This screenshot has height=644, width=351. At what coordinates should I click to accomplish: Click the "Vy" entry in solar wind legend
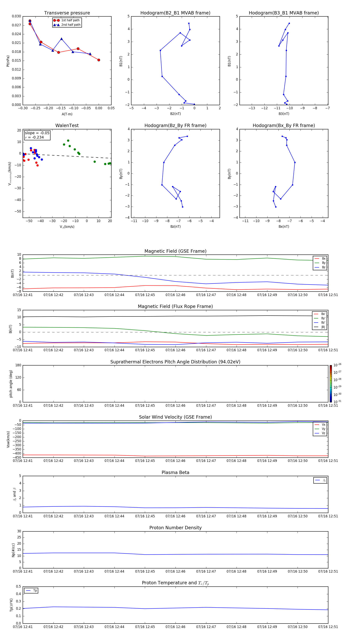point(320,429)
